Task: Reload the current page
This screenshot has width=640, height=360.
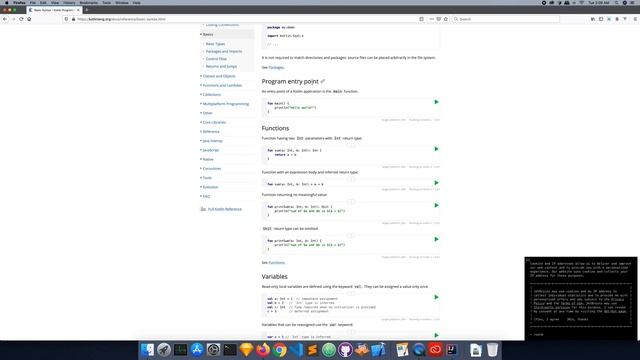Action: pos(21,19)
